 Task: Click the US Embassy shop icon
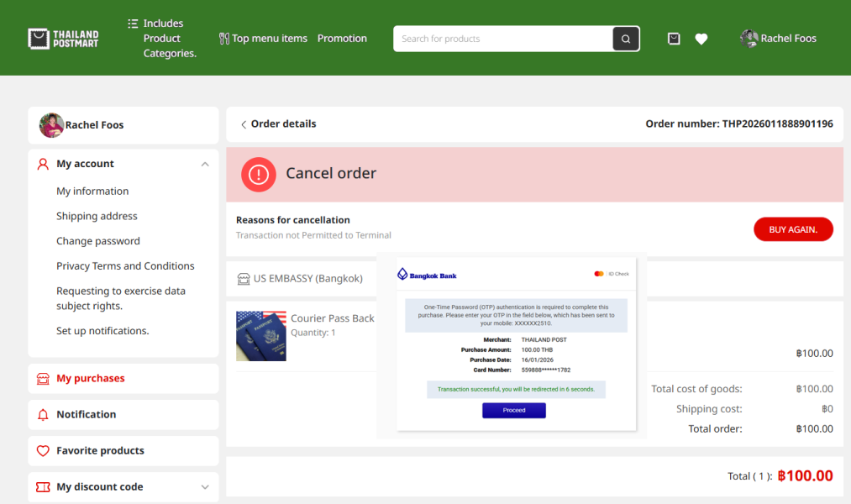click(x=244, y=279)
